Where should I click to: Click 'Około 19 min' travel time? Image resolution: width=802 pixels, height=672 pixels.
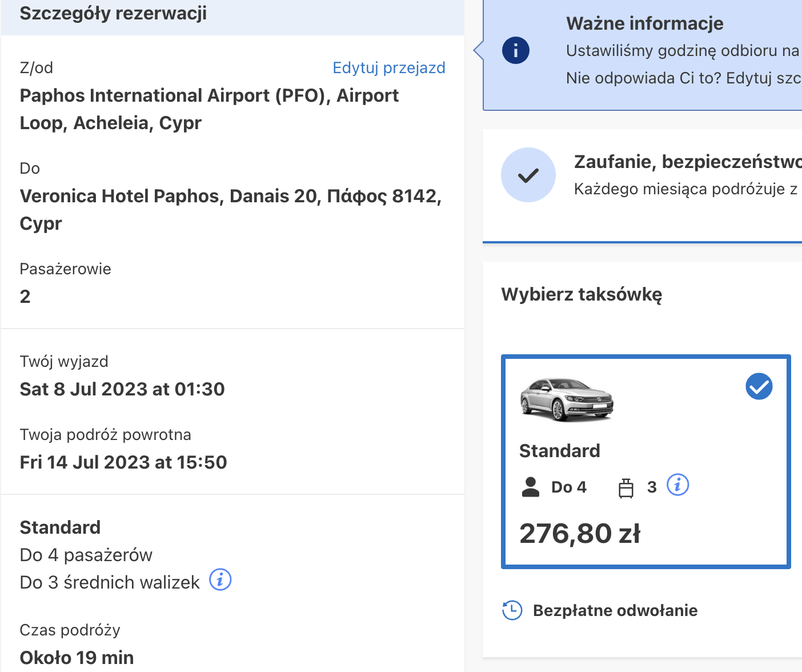coord(77,658)
